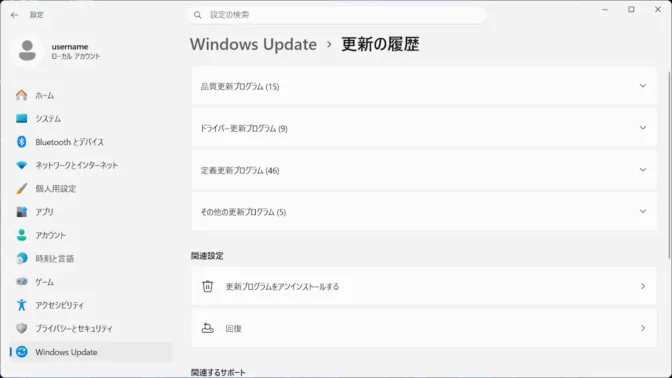The image size is (672, 378).
Task: Expand その他の更新プログラム (5) section
Action: click(x=424, y=212)
